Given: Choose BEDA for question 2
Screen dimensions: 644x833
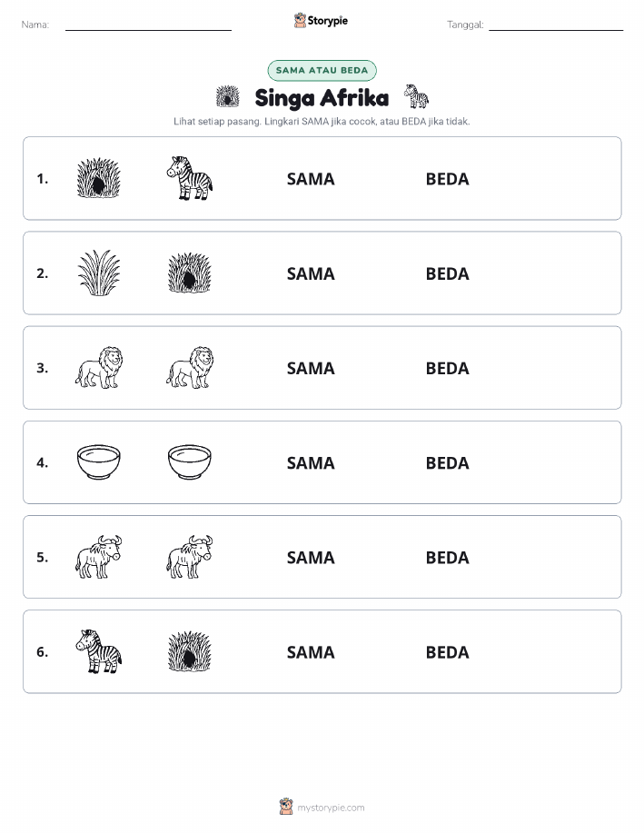Looking at the screenshot, I should [448, 273].
